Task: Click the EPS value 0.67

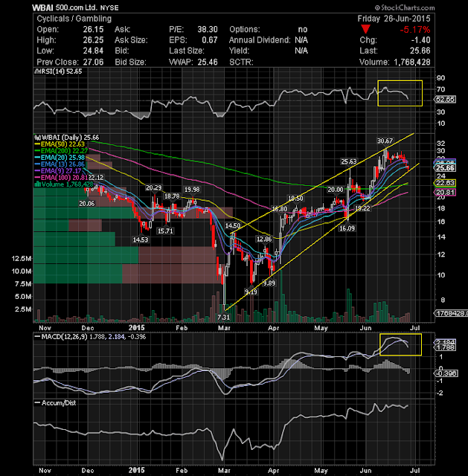Action: [210, 40]
